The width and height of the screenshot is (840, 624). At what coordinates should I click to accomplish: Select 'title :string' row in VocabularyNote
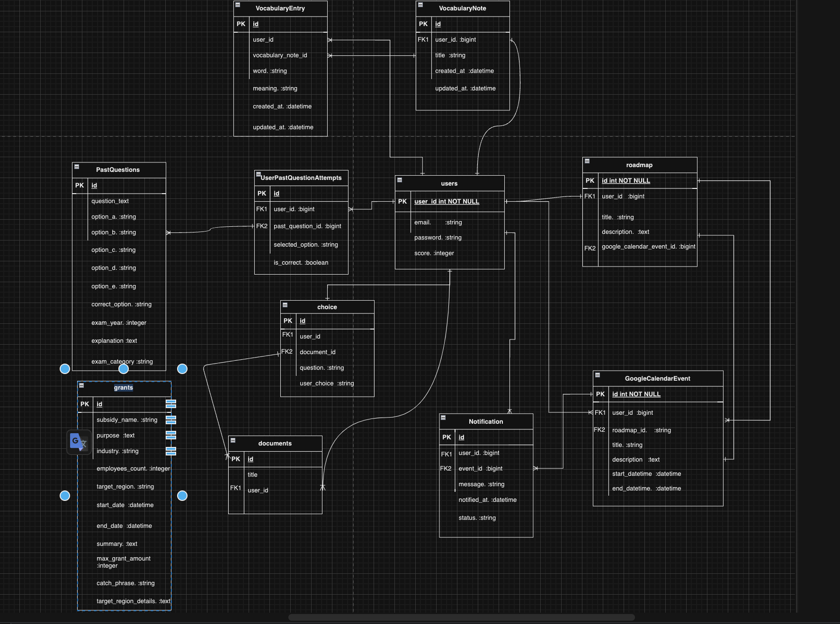click(x=463, y=55)
